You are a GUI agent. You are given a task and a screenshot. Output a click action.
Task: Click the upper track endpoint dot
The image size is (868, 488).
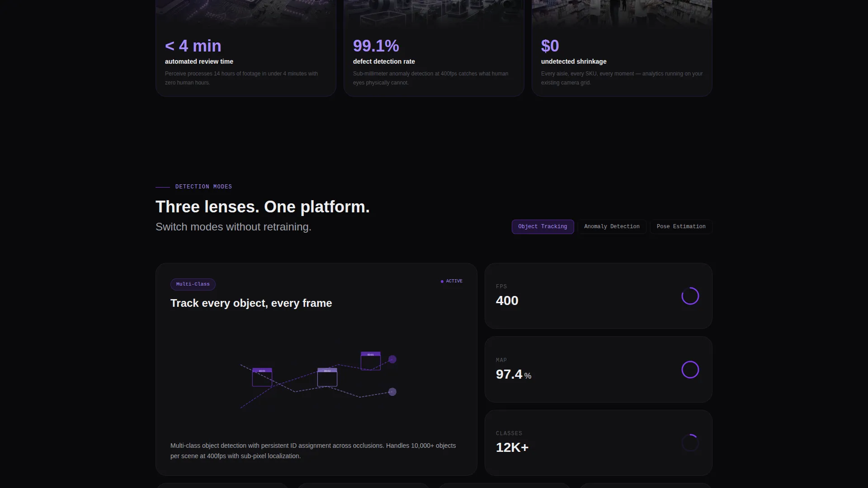(392, 359)
